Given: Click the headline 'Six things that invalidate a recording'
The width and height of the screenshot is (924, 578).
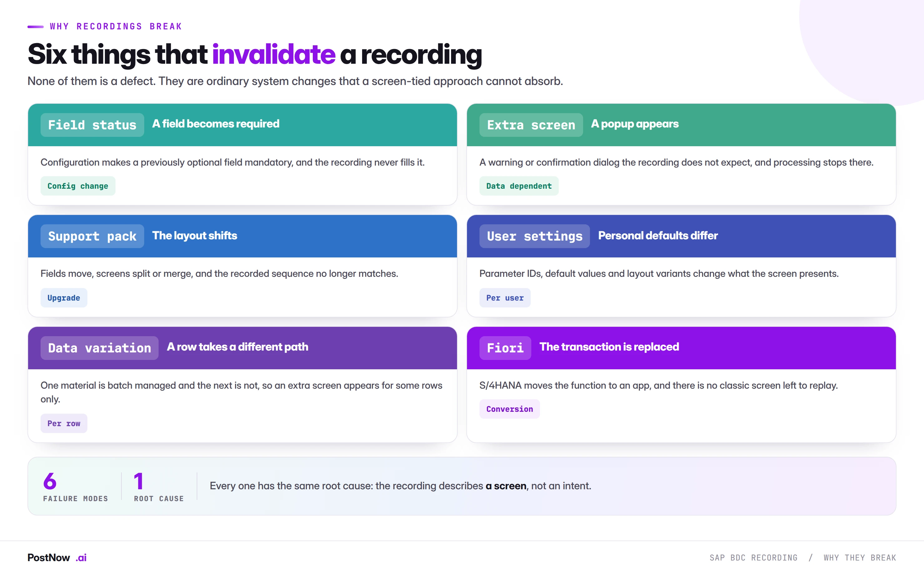Looking at the screenshot, I should [255, 54].
